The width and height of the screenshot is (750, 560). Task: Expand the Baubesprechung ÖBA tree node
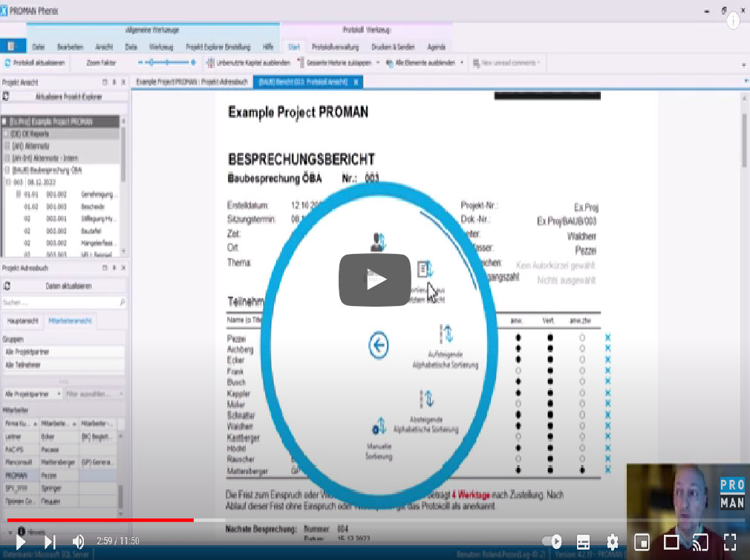[x=7, y=170]
